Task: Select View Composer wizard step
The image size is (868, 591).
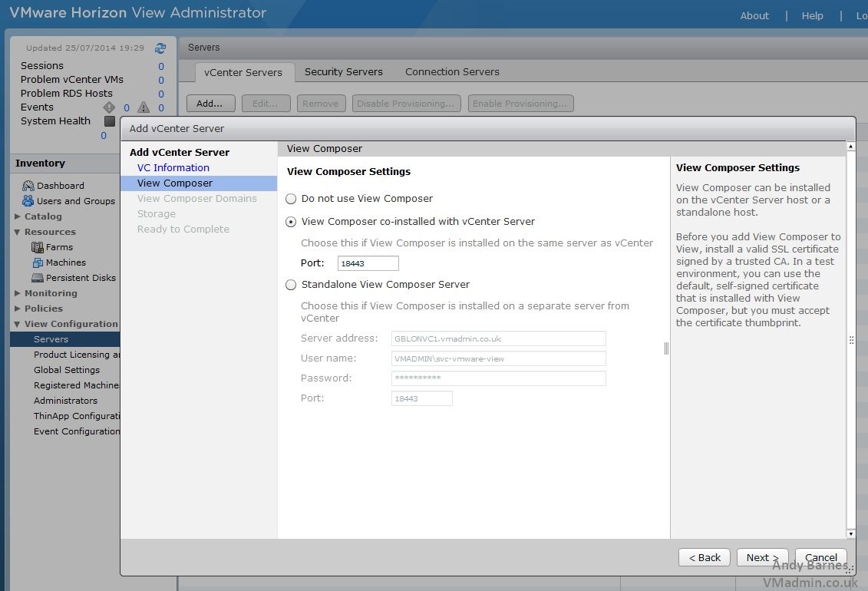Action: pos(199,183)
